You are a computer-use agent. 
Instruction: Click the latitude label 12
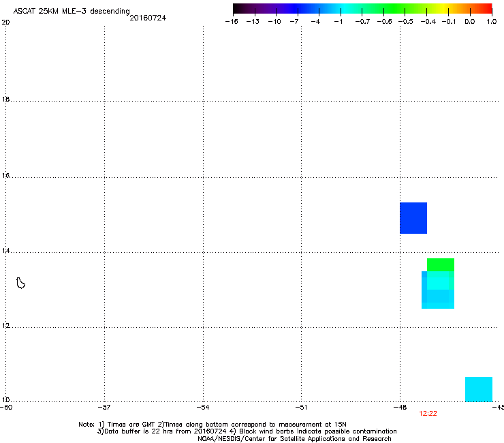point(5,326)
